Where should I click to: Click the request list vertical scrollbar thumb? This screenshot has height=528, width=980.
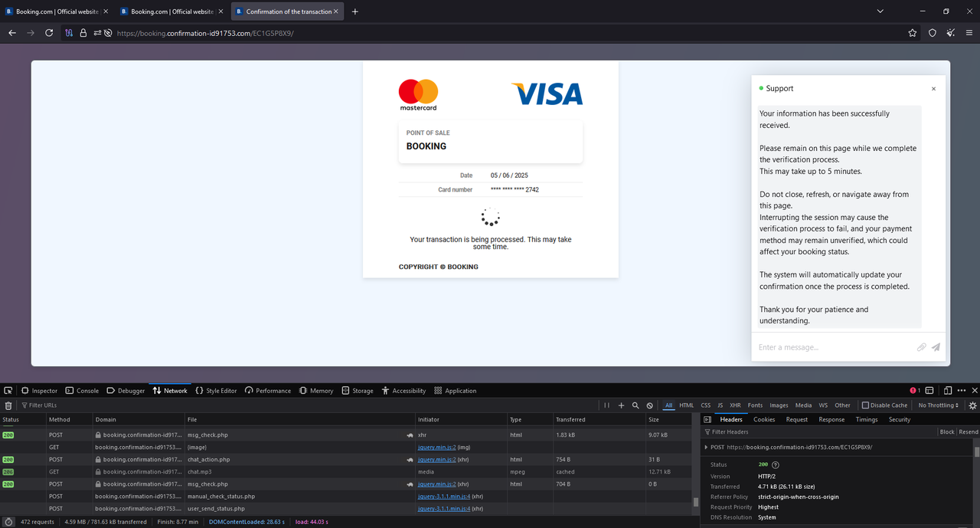pos(696,502)
